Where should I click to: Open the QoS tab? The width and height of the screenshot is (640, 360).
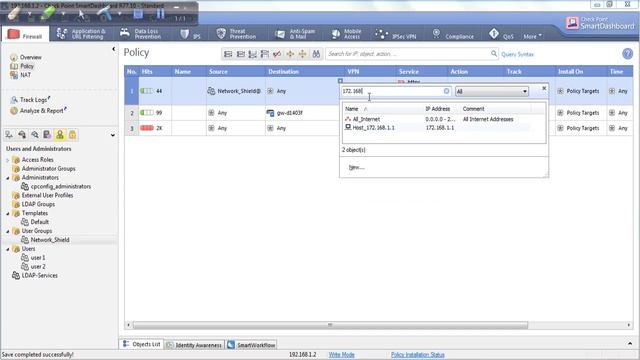501,35
